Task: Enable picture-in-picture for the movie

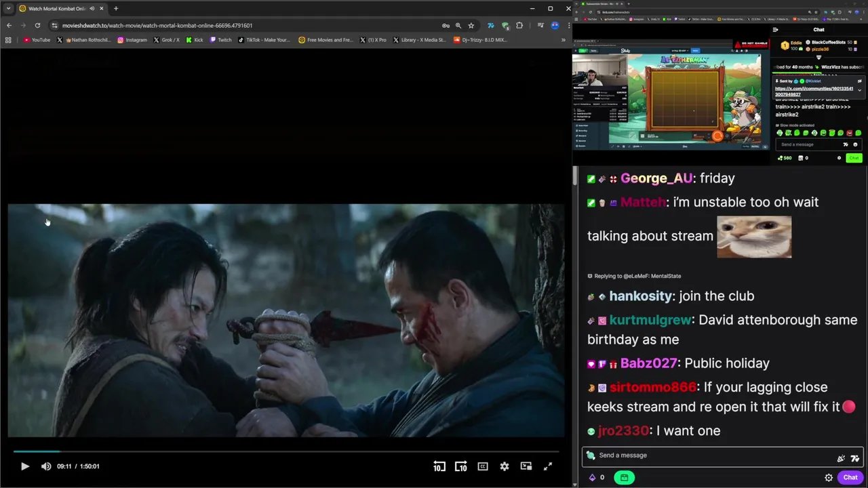Action: (526, 466)
